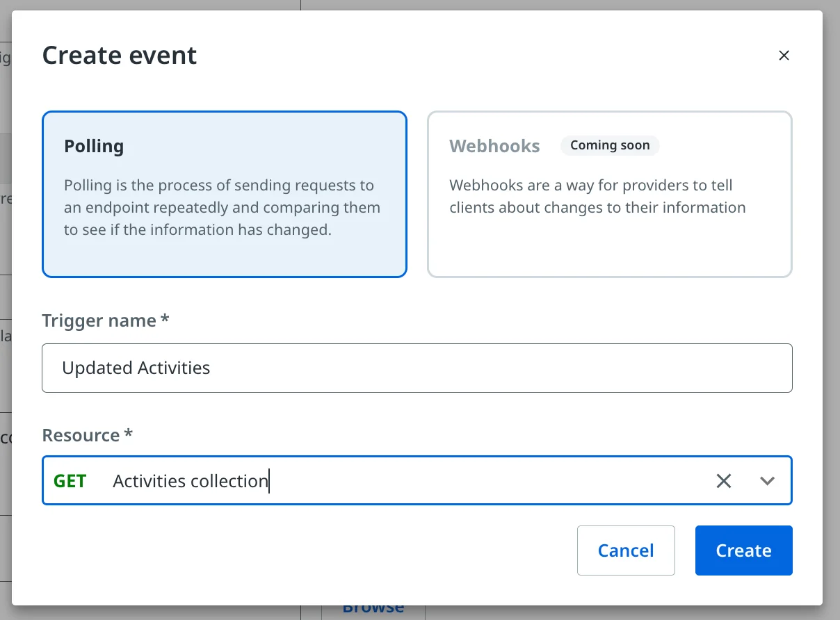Click the Webhooks description paragraph
The width and height of the screenshot is (840, 620).
(597, 197)
